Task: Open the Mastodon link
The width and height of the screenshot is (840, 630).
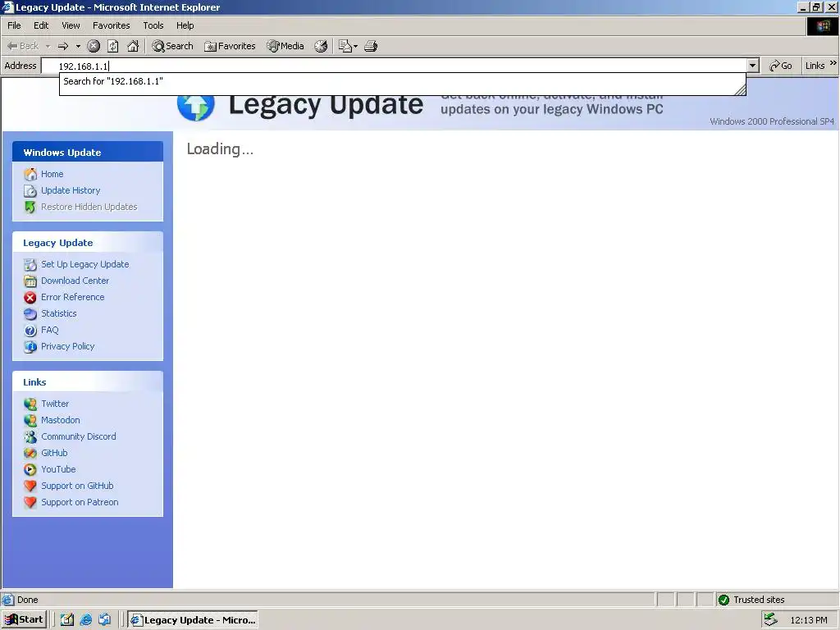Action: point(61,420)
